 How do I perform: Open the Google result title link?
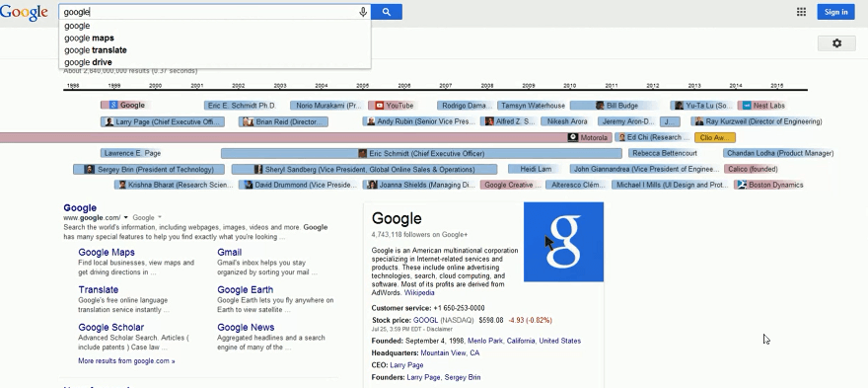[80, 208]
